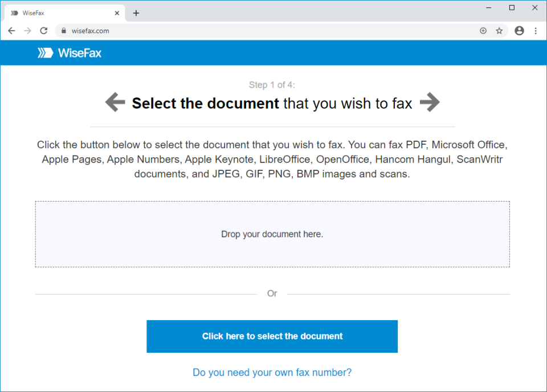Open a new tab with the plus button
Screen dimensions: 547x392
pos(136,13)
